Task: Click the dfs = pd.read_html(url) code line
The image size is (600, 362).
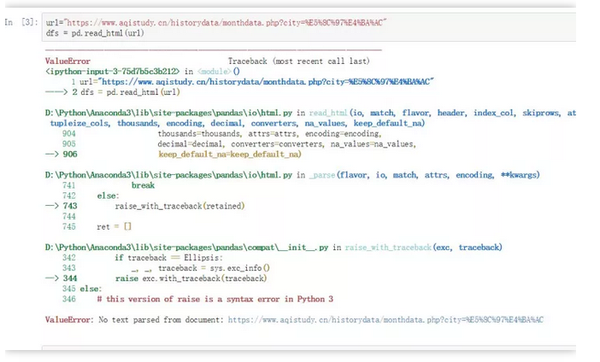Action: point(95,33)
